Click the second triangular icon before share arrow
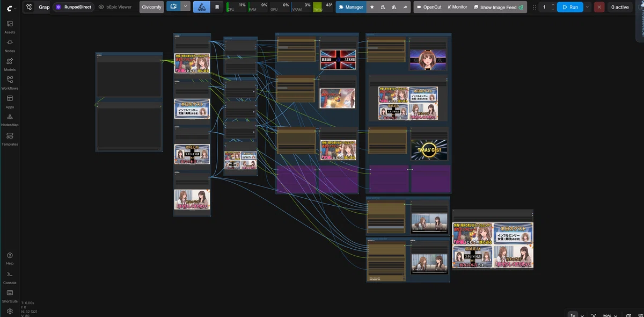The image size is (644, 317). [x=394, y=7]
